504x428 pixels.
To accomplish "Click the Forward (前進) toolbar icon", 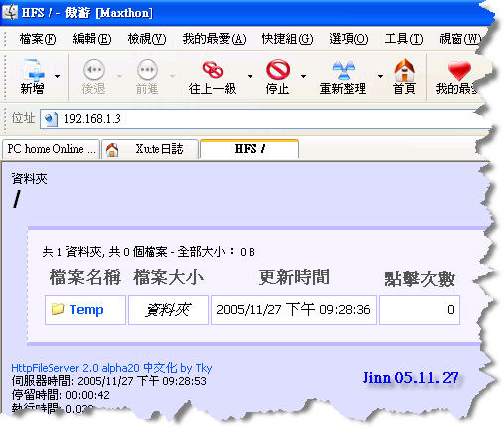I will point(148,69).
